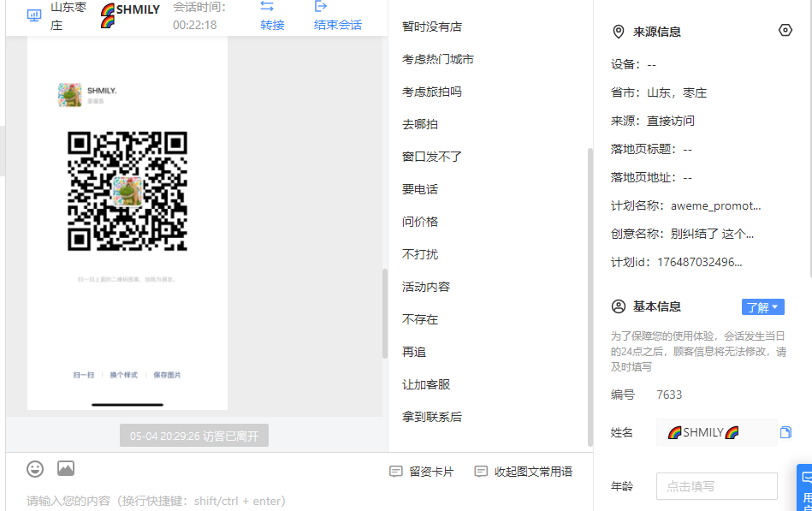Click the 会话时间 00:22:18 timer
Viewport: 812px width, 511px height.
pos(199,15)
